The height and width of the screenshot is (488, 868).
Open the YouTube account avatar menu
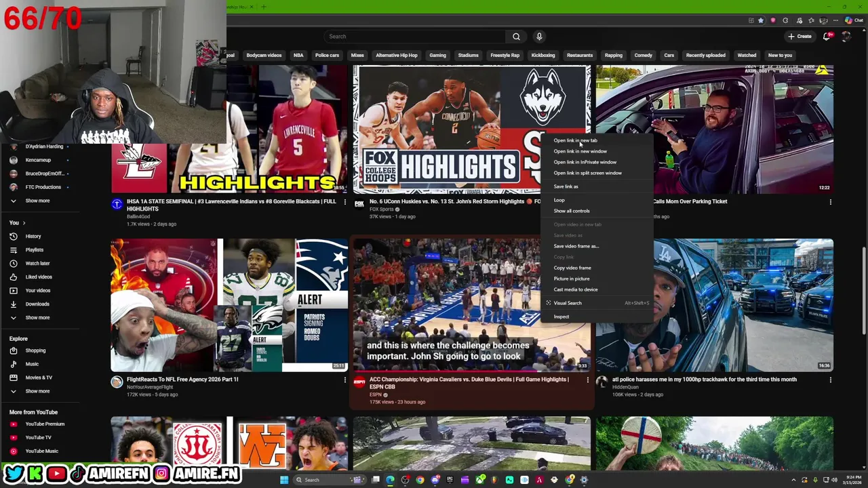(846, 37)
